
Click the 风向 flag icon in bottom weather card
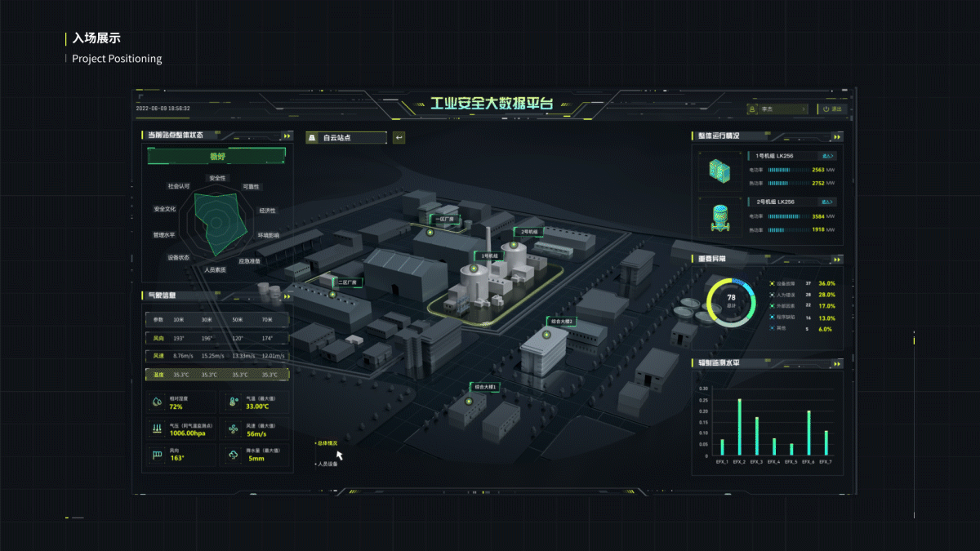coord(157,455)
